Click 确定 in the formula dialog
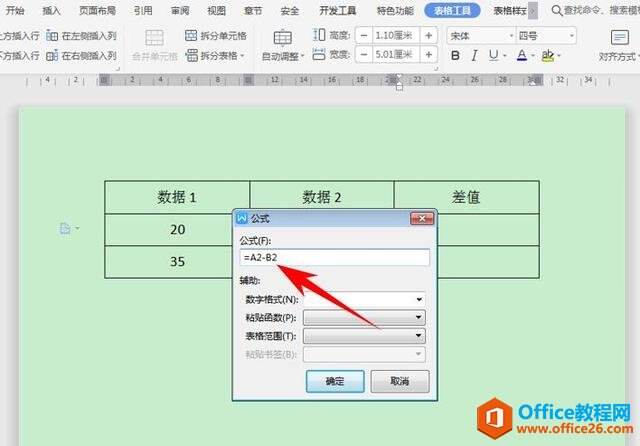640x446 pixels. click(335, 382)
